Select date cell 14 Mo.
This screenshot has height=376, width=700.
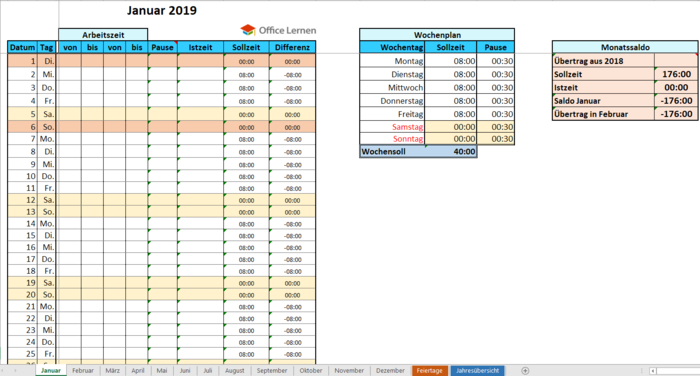pyautogui.click(x=22, y=224)
